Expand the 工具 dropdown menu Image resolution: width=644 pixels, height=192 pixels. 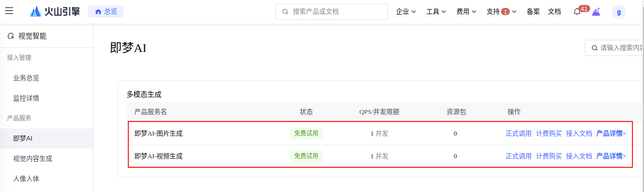(x=436, y=12)
